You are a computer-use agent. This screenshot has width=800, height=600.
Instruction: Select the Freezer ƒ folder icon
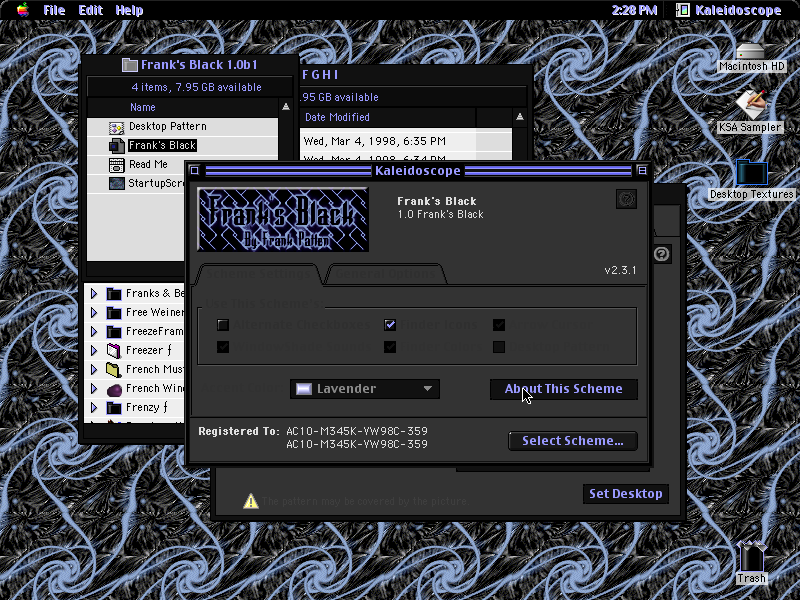[x=114, y=351]
